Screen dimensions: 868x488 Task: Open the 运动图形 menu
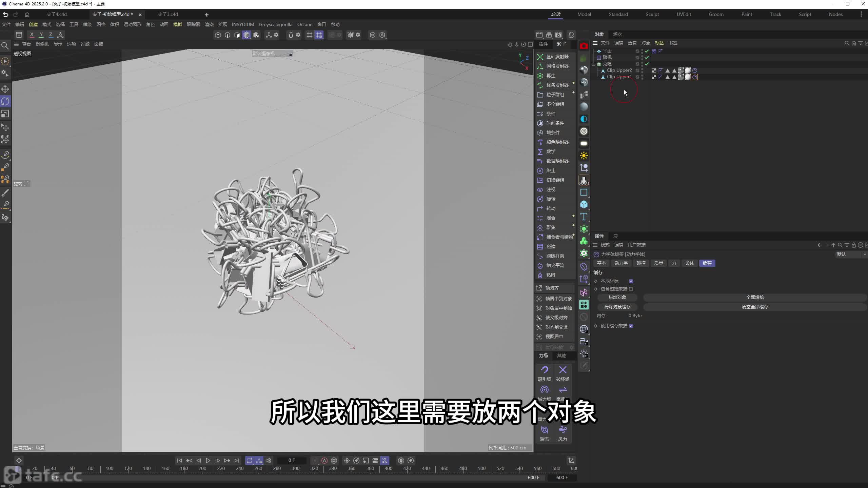[132, 24]
